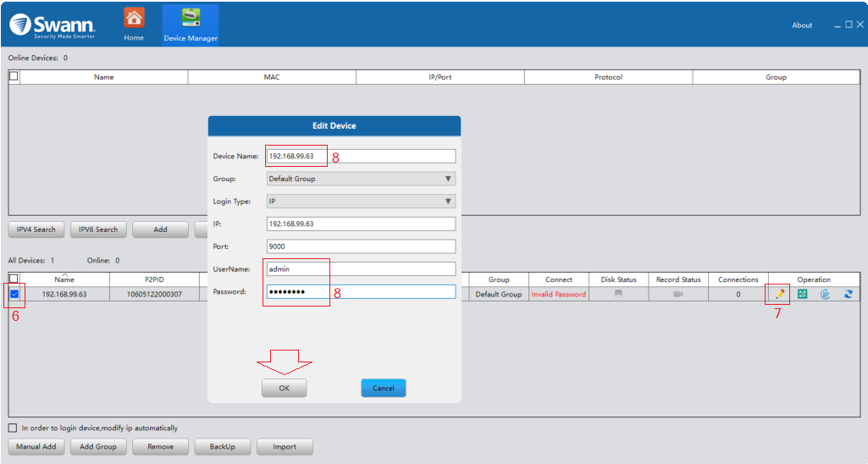The width and height of the screenshot is (868, 464).
Task: Sort by the Protocol column header
Action: (x=608, y=77)
